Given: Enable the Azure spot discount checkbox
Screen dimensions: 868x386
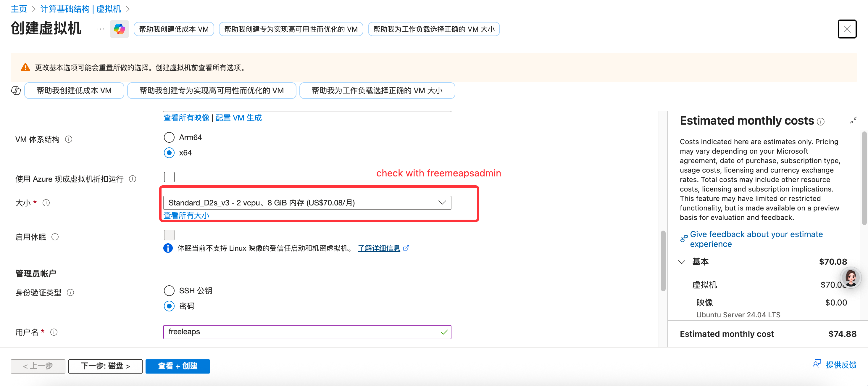Looking at the screenshot, I should pyautogui.click(x=169, y=177).
